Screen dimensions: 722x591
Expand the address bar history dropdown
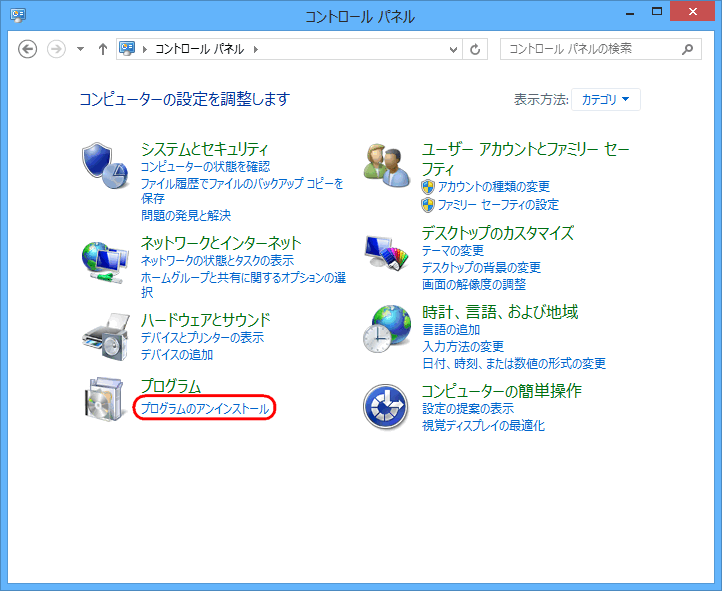pos(454,49)
